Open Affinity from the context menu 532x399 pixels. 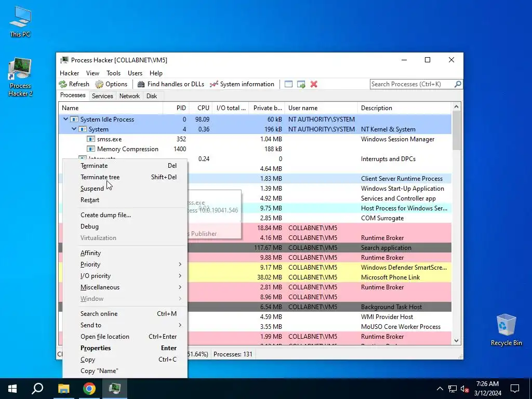pos(125,253)
